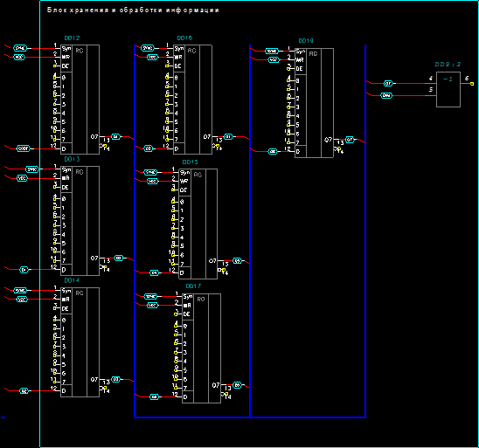Screen dimensions: 479x448
Task: Click pin 4 net tag at DD9:2 input
Action: click(x=388, y=83)
